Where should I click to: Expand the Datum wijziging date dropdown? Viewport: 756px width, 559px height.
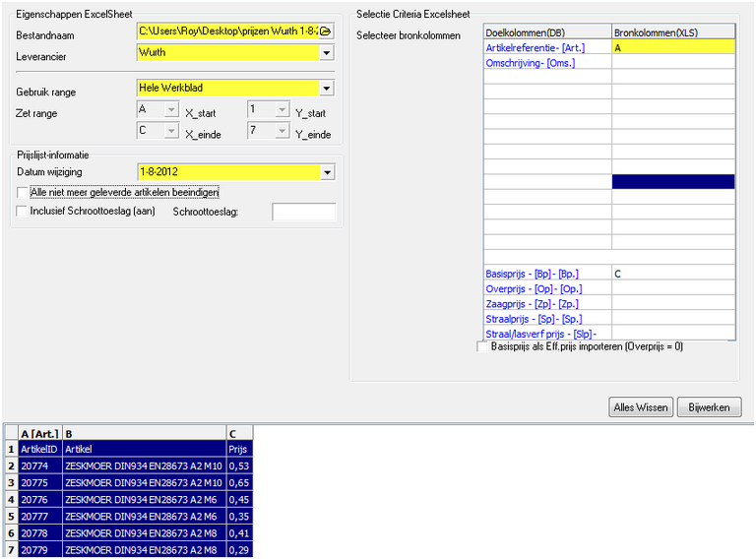click(328, 172)
